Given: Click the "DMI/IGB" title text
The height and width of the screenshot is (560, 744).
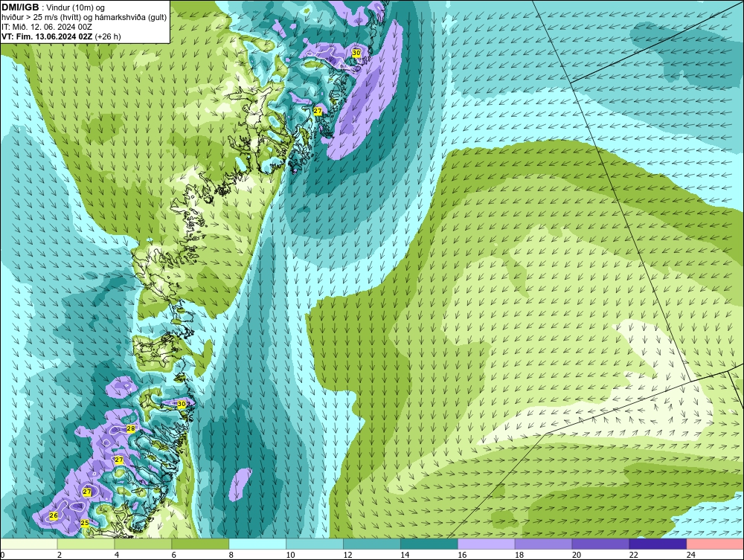Looking at the screenshot, I should point(20,7).
